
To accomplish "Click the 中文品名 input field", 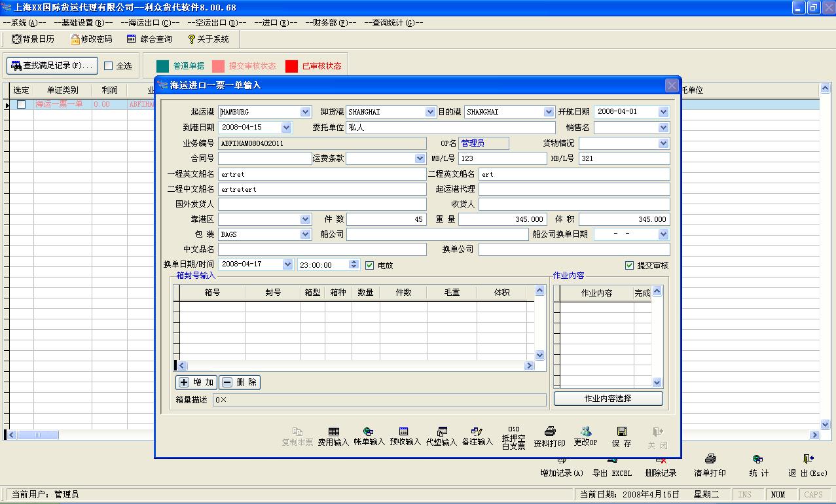I will pyautogui.click(x=322, y=249).
